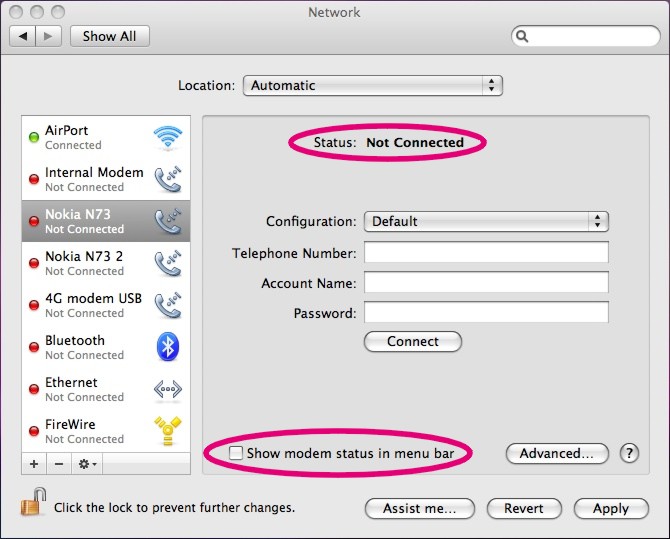Select AirPort in the services list
670x539 pixels.
tap(106, 137)
